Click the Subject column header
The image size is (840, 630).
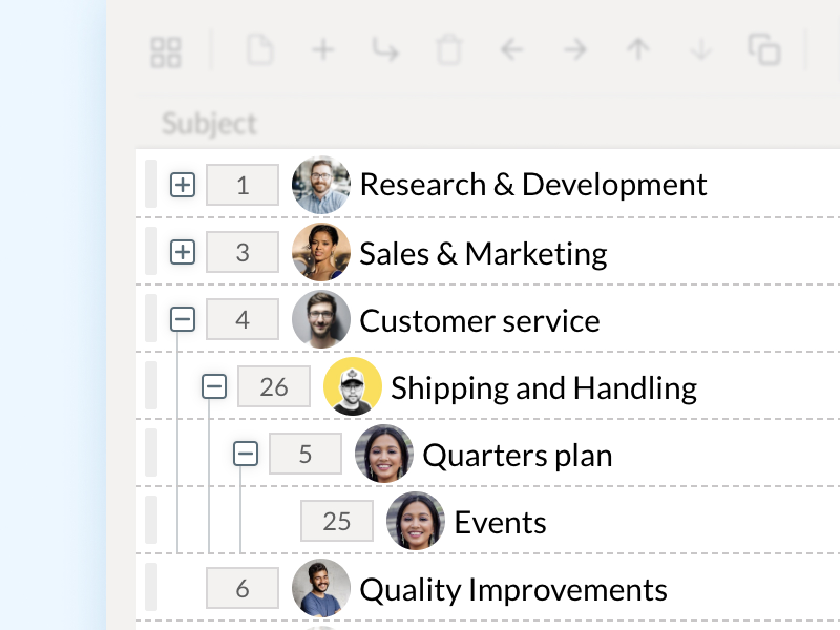(x=209, y=124)
